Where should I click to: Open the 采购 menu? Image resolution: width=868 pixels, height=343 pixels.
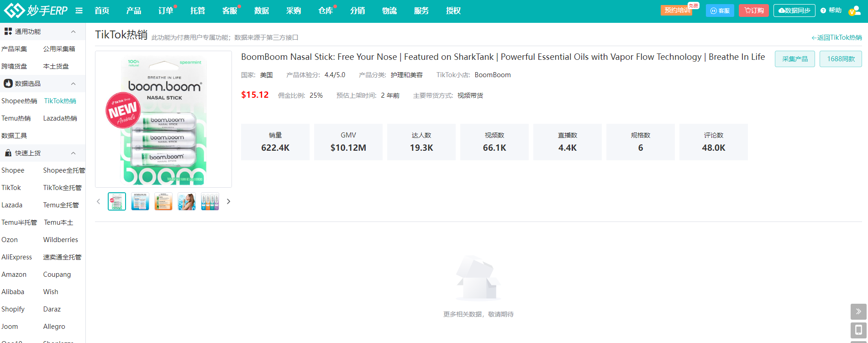coord(294,11)
